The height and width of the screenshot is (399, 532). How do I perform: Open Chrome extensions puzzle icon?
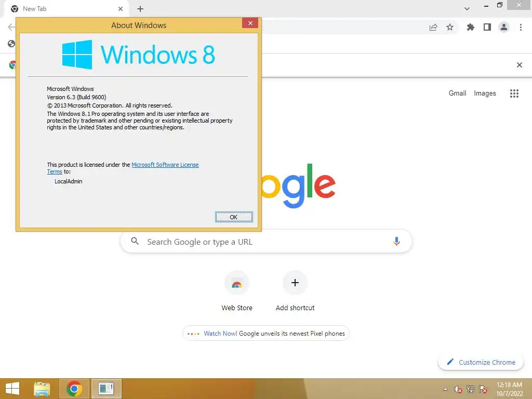[x=470, y=27]
